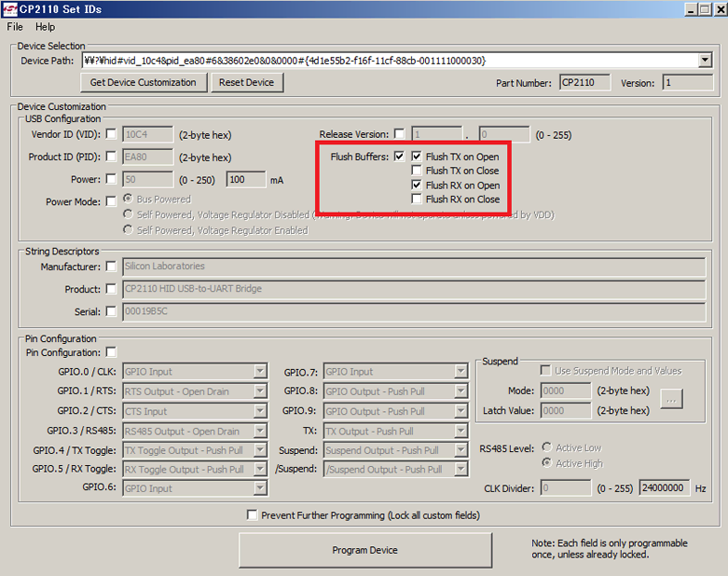This screenshot has height=576, width=728.
Task: Enable the Serial string checkbox
Action: pyautogui.click(x=111, y=311)
